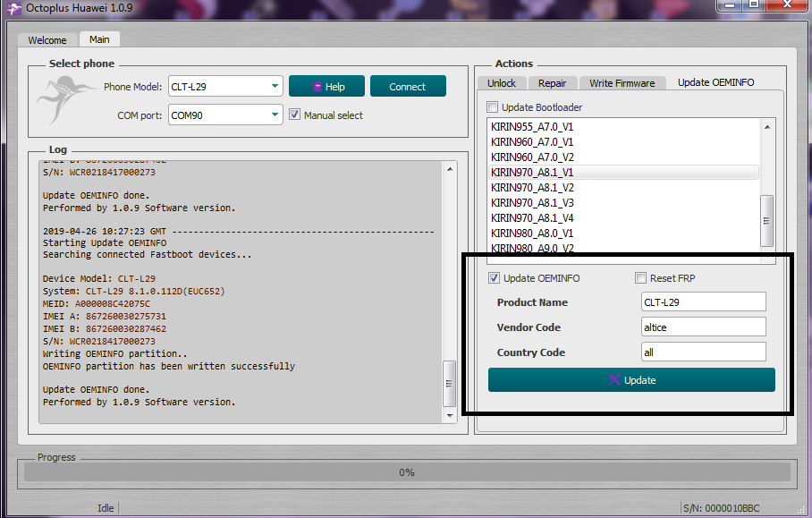This screenshot has width=812, height=518.
Task: Click the firmware list scroll-up arrow
Action: click(x=767, y=127)
